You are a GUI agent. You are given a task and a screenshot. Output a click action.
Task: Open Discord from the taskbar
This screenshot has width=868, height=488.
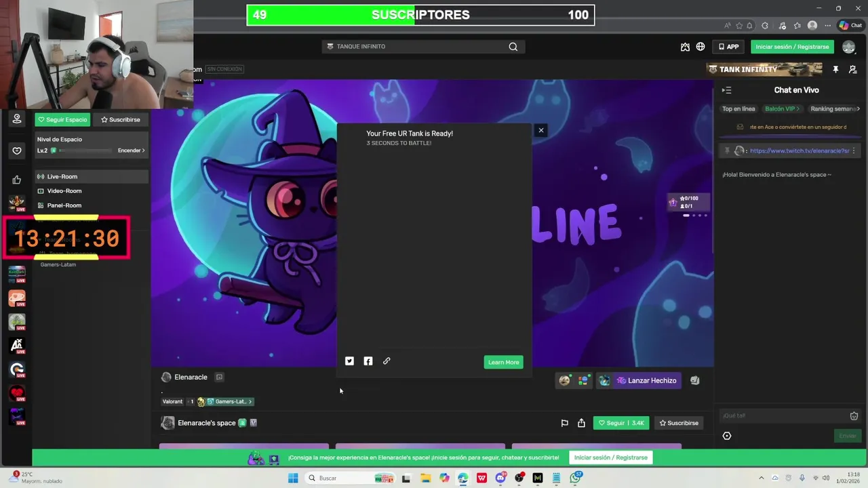point(500,478)
